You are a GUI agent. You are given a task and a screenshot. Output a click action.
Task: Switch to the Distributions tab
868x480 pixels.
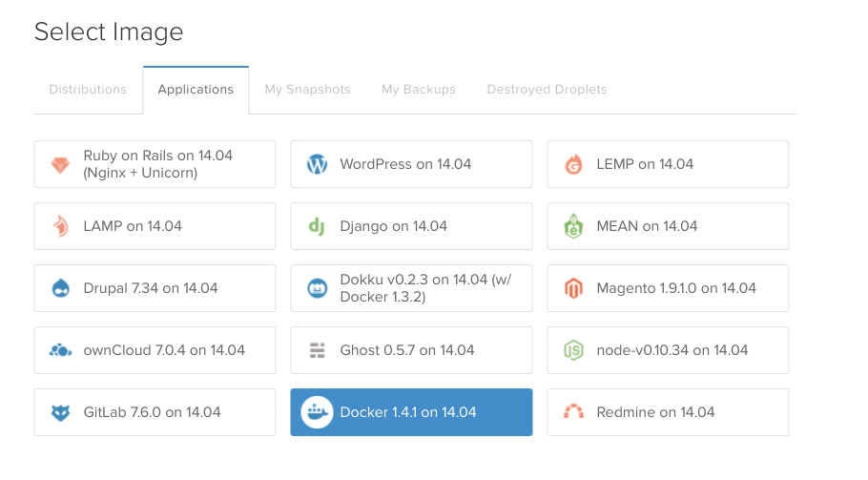(88, 90)
